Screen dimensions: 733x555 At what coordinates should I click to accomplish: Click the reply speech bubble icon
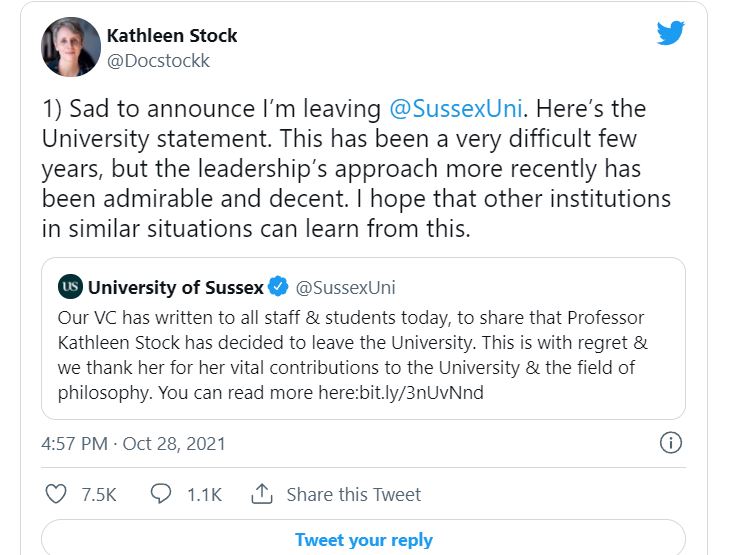160,494
